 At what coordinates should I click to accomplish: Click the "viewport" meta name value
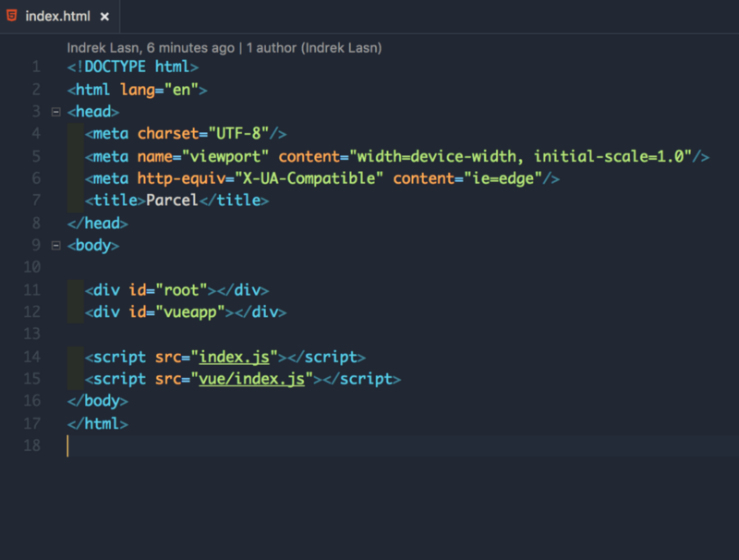tap(225, 156)
